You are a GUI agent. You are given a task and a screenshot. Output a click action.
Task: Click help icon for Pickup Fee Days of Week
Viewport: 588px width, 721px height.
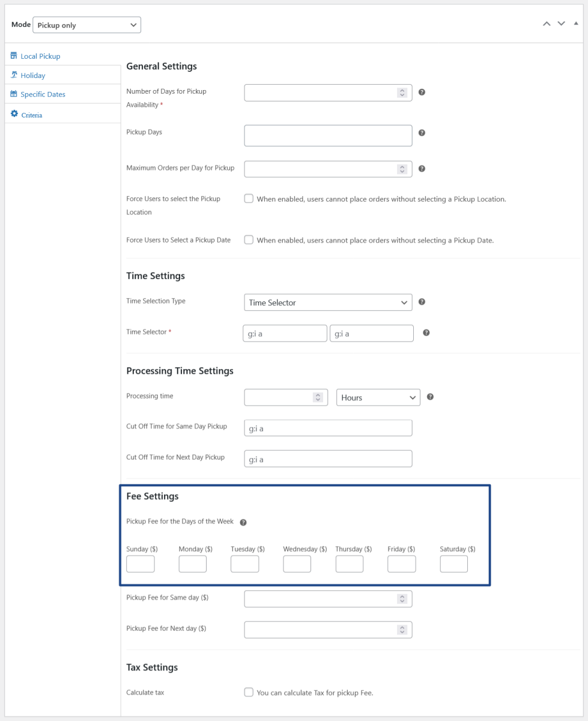point(243,522)
